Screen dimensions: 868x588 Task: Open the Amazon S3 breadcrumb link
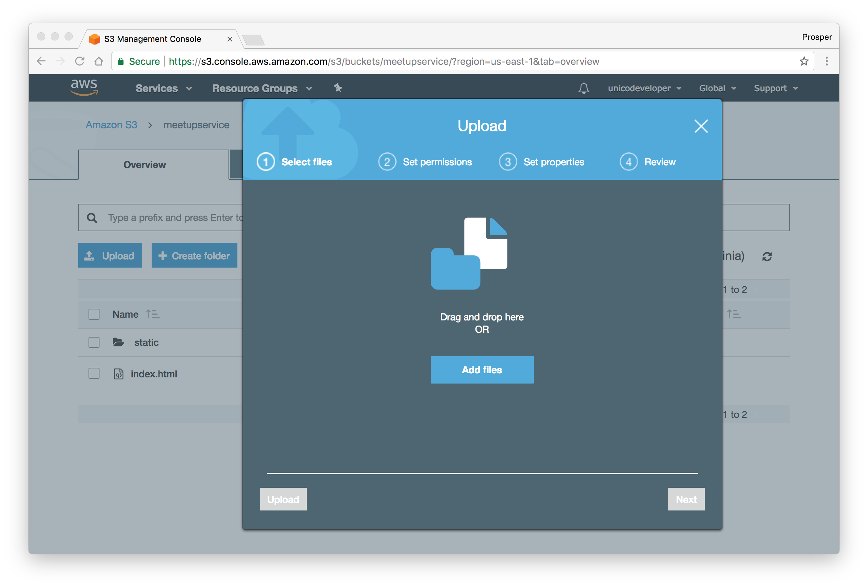111,125
